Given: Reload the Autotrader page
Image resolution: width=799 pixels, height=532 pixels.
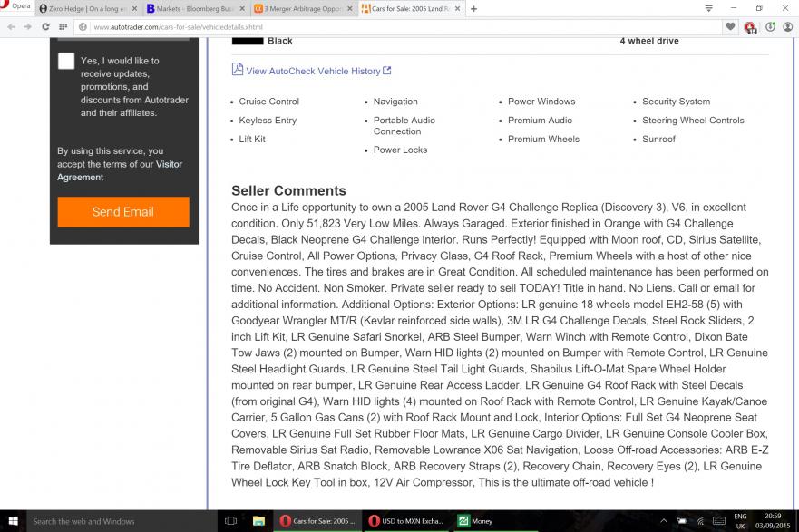Looking at the screenshot, I should tap(45, 27).
